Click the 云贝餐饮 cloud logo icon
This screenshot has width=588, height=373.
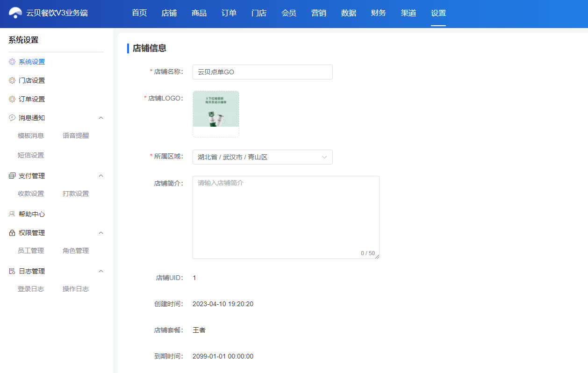(x=15, y=13)
